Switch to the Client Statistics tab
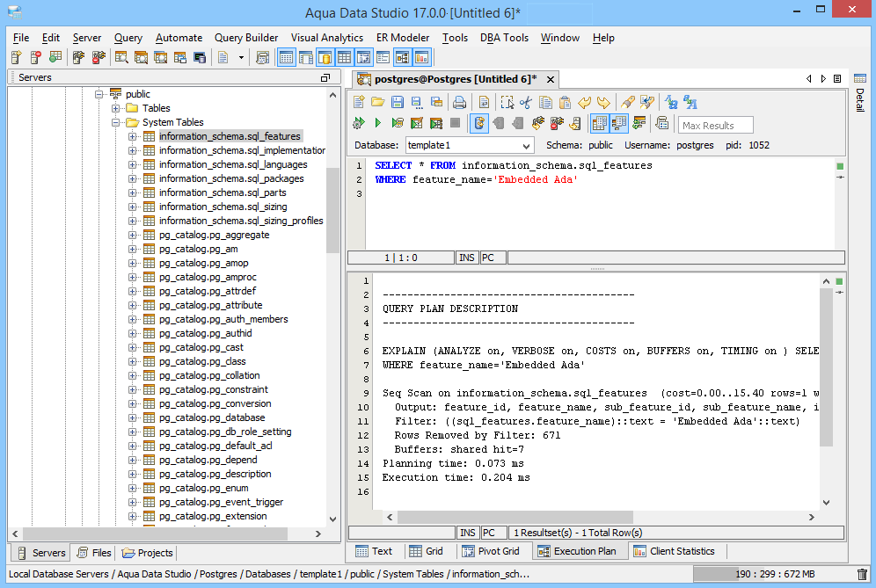This screenshot has height=588, width=876. pos(675,551)
